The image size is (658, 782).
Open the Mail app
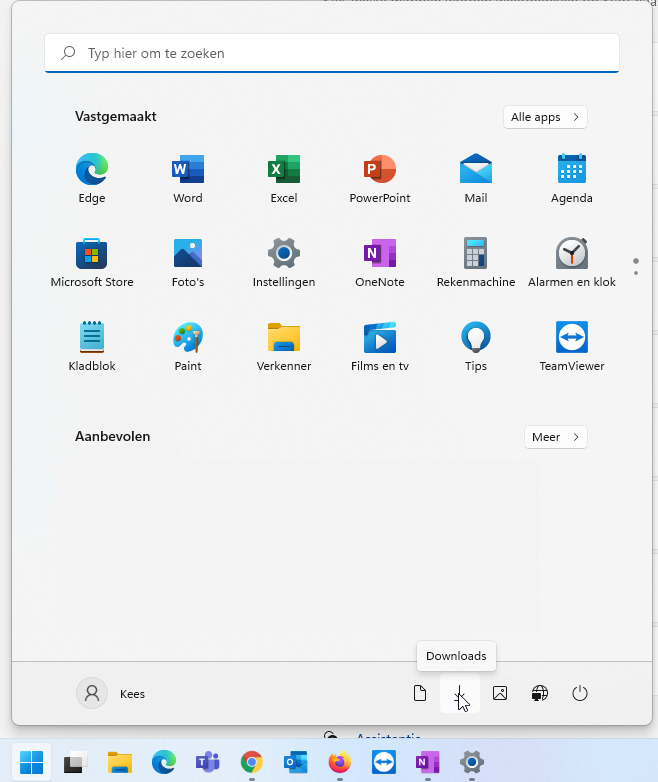tap(476, 178)
